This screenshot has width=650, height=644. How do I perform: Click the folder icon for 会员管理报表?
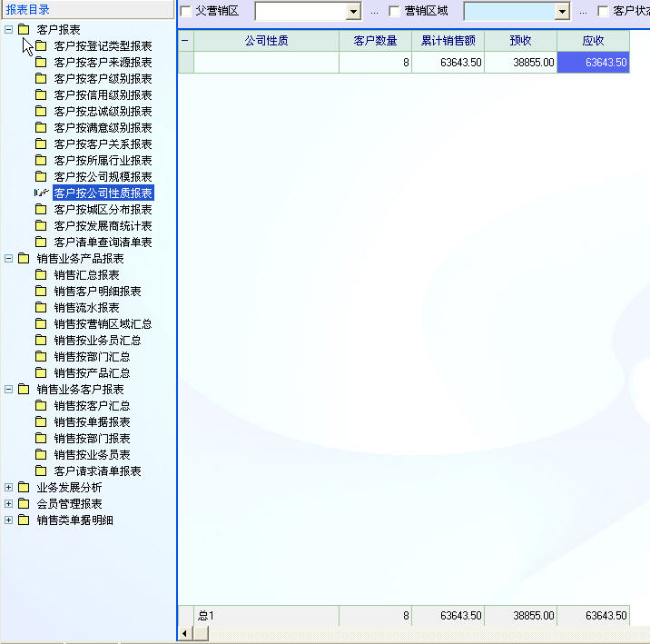pyautogui.click(x=24, y=504)
